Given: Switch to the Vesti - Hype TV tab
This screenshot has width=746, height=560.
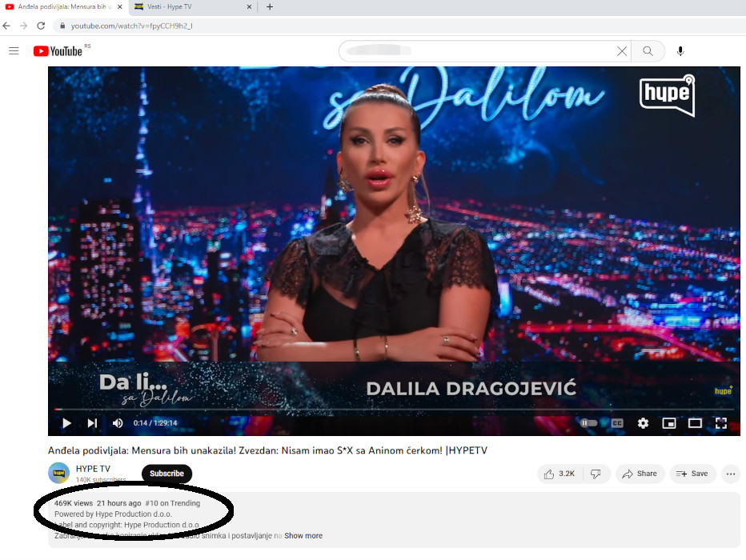Looking at the screenshot, I should tap(188, 7).
